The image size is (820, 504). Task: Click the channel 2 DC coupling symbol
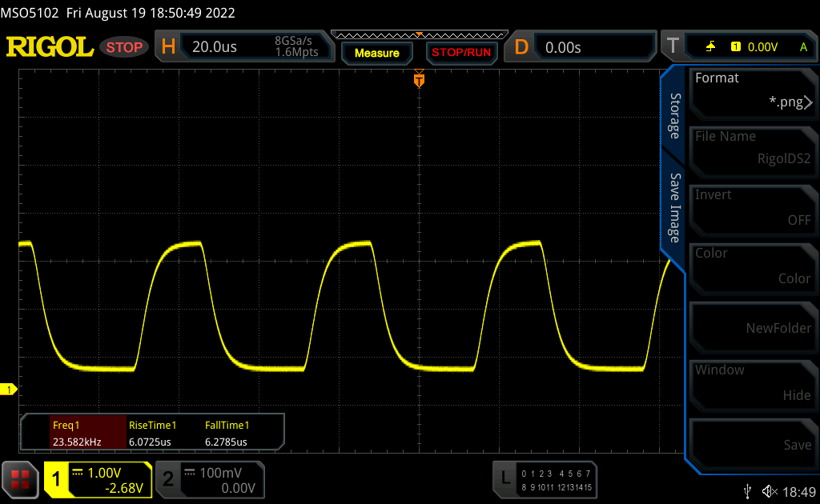click(x=189, y=473)
